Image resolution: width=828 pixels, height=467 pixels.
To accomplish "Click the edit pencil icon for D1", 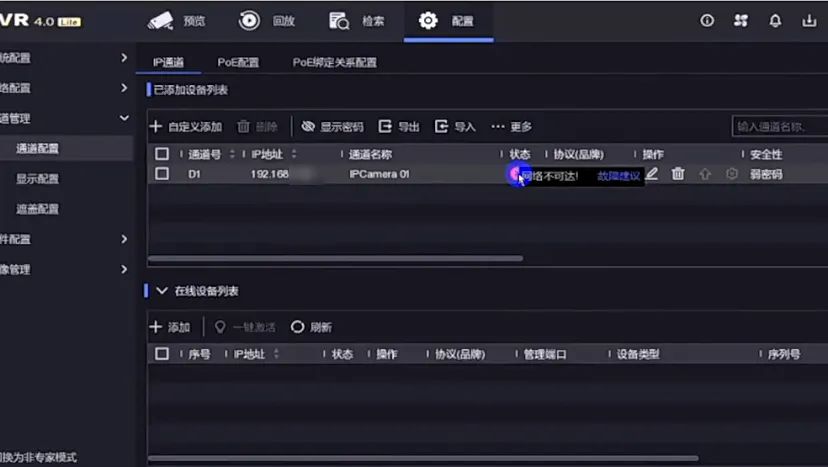I will [x=652, y=174].
